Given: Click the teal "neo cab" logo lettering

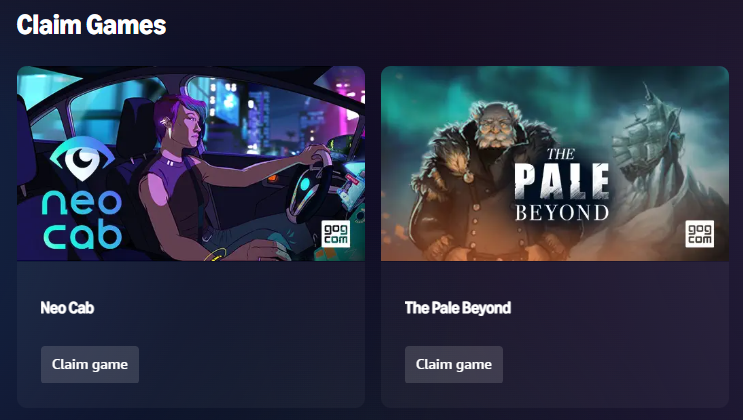Looking at the screenshot, I should tap(82, 219).
